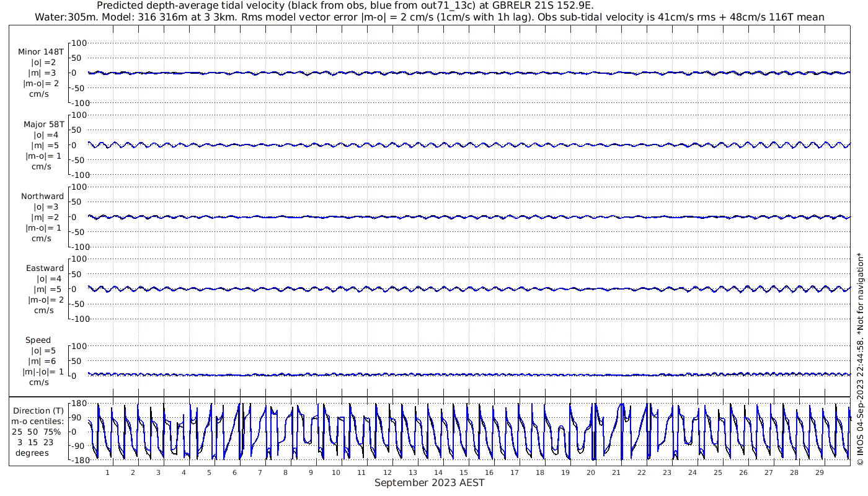
Task: Click day tick label '25' on x-axis
Action: pos(718,472)
